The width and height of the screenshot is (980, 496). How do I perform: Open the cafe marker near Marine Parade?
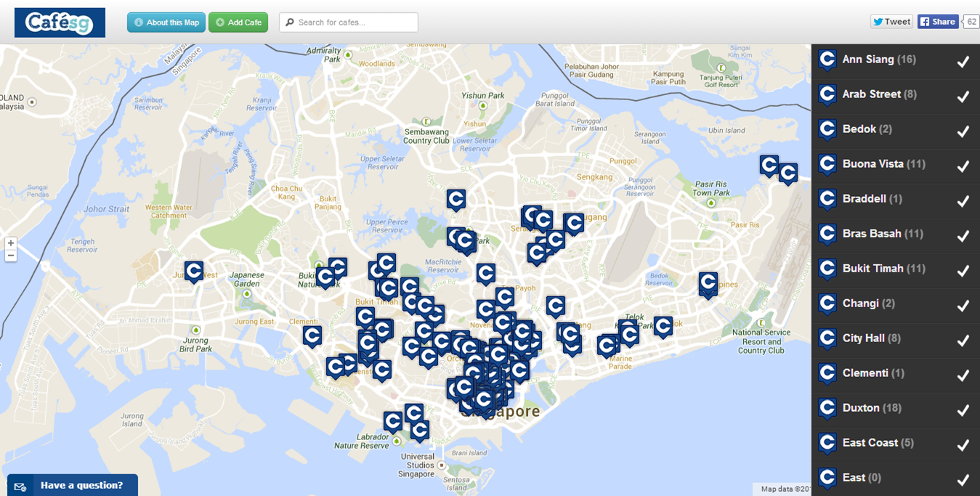[x=607, y=347]
